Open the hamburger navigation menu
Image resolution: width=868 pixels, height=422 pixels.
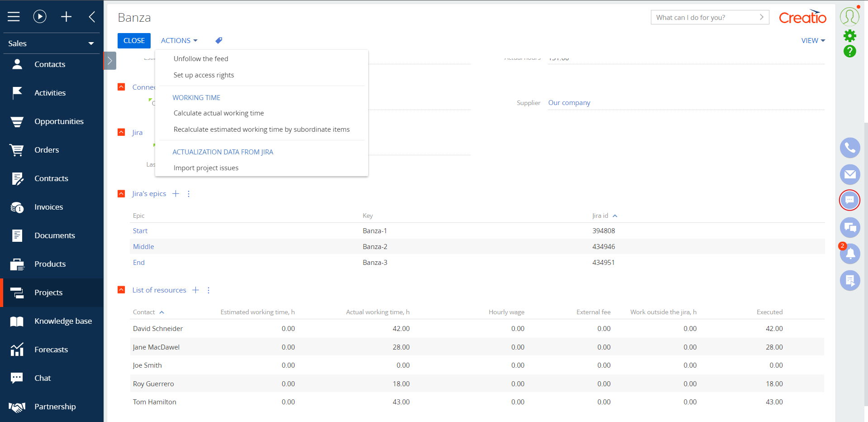tap(14, 17)
